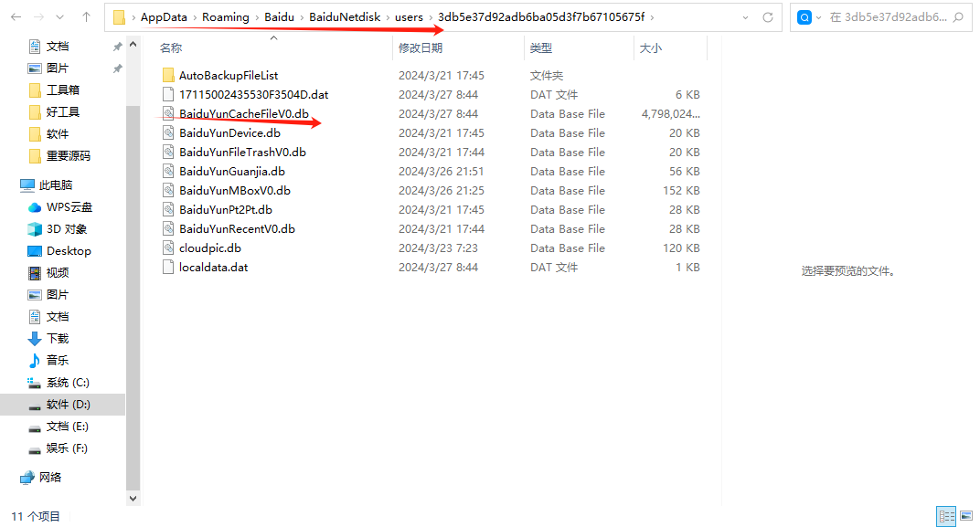Switch to details view layout

click(x=946, y=516)
